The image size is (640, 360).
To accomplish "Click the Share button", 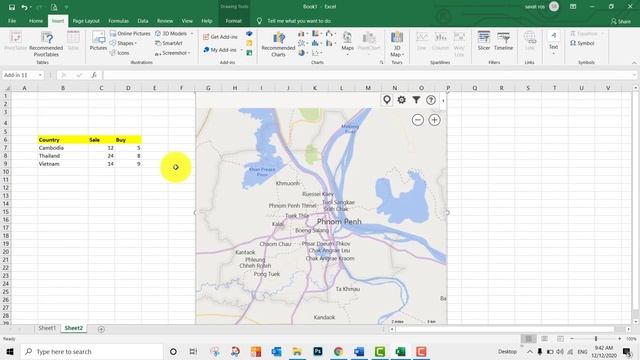I will point(621,21).
